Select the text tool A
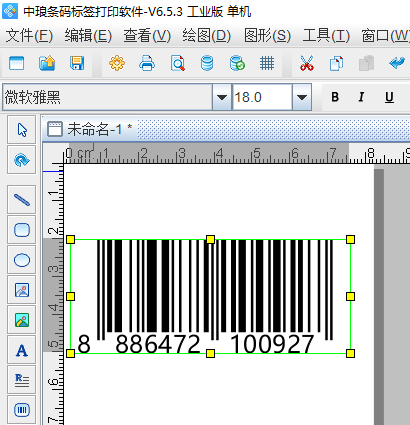Screen dimensions: 410x425 (x=22, y=350)
